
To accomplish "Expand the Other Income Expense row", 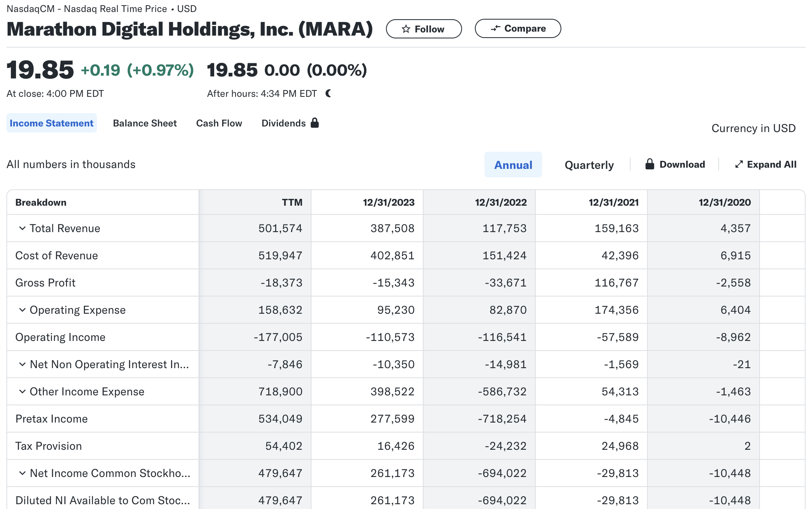I will point(22,392).
